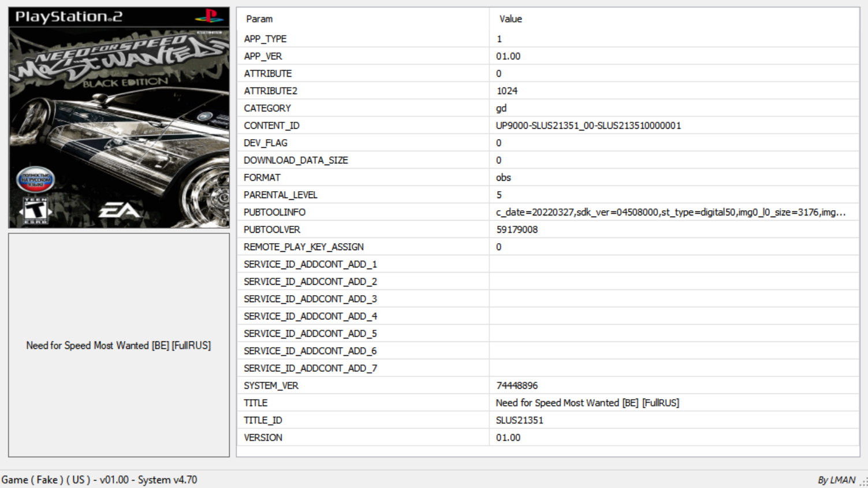Select the SYSTEM_VER value 74448896
868x488 pixels.
click(517, 385)
